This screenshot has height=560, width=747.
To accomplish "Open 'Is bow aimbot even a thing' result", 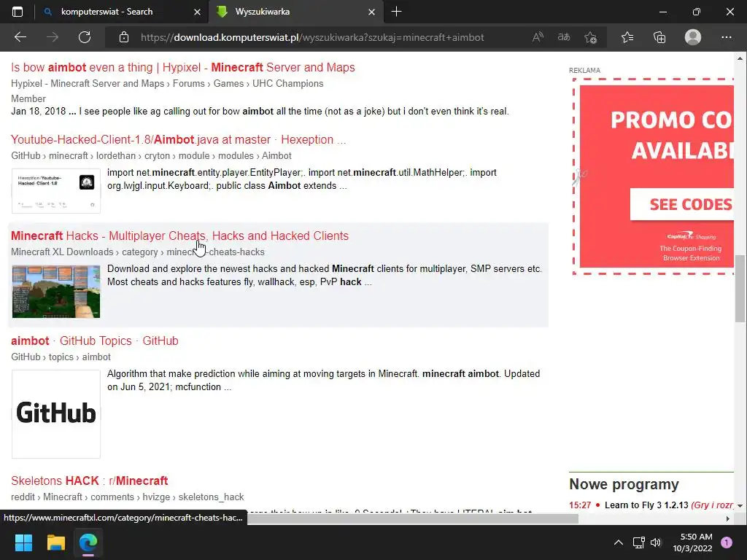I will (x=183, y=67).
